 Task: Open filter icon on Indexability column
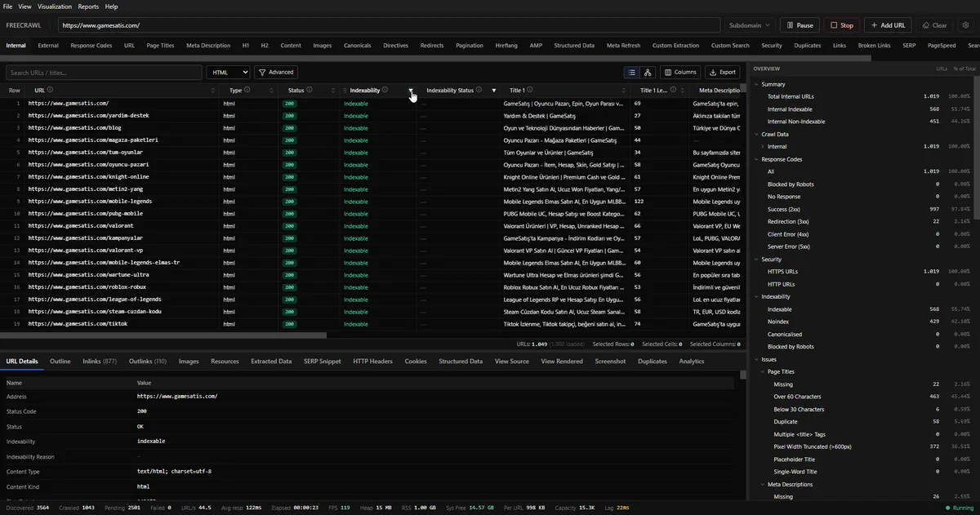(x=411, y=91)
